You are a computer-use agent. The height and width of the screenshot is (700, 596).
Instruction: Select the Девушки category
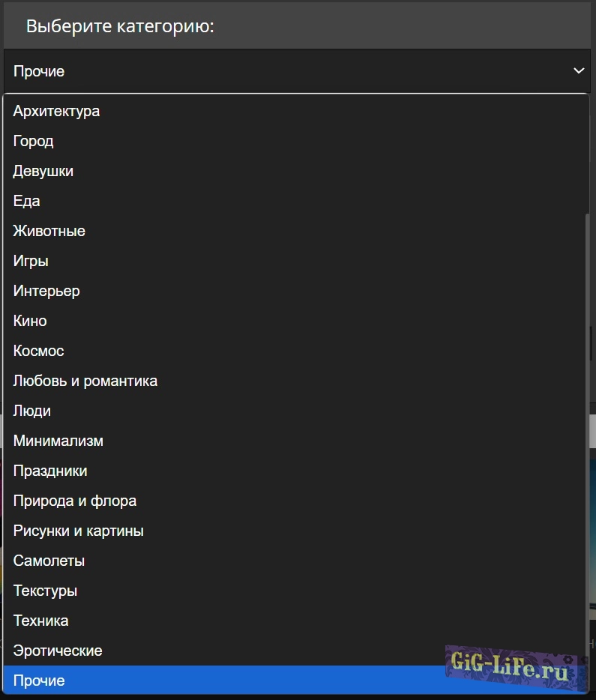tap(43, 171)
